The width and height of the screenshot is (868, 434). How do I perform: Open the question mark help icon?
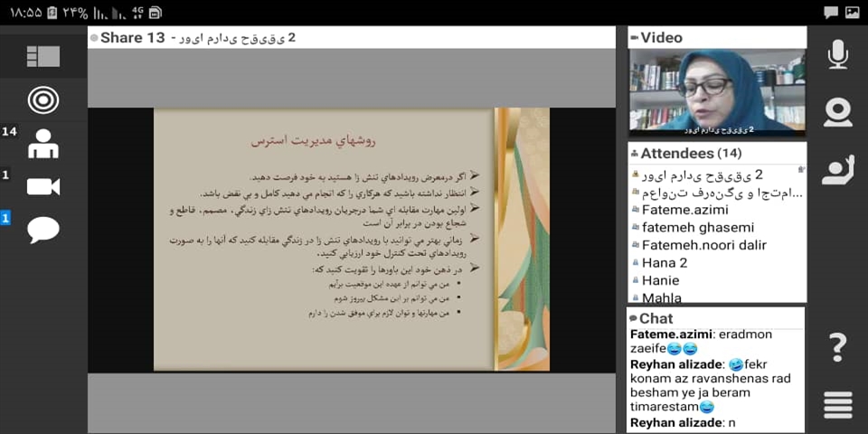837,346
